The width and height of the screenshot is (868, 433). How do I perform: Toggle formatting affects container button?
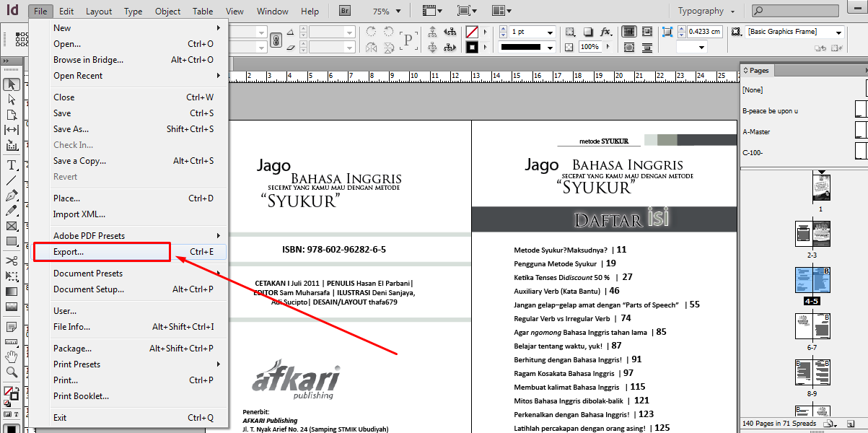click(x=7, y=415)
